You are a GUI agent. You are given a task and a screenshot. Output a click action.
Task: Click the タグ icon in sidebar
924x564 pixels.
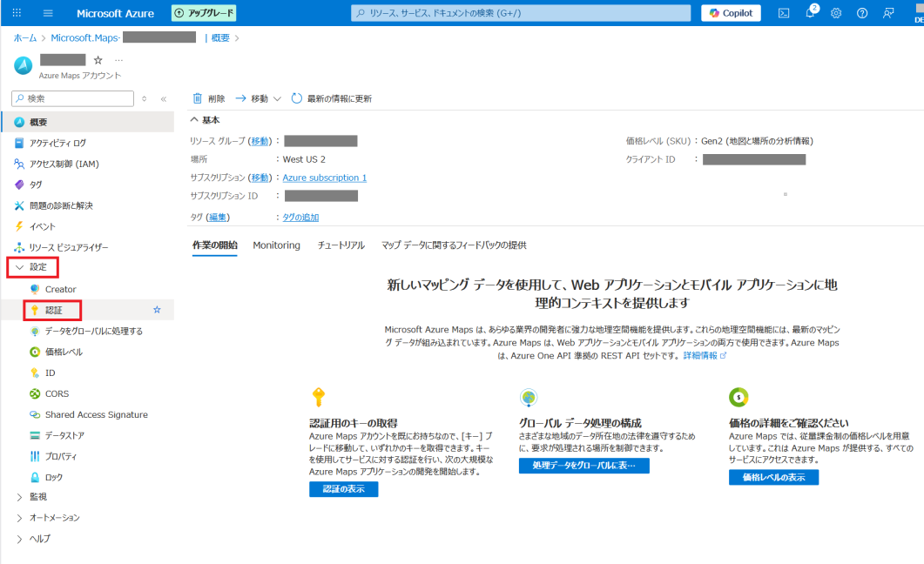click(x=19, y=185)
